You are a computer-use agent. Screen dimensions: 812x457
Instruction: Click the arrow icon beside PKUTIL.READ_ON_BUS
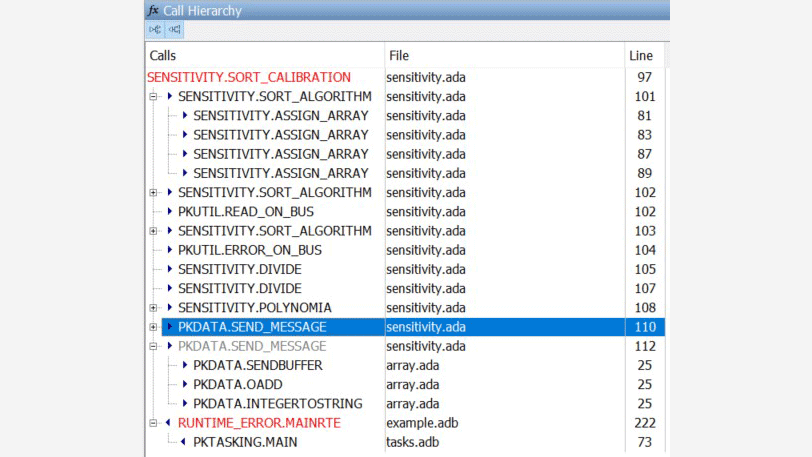point(169,212)
